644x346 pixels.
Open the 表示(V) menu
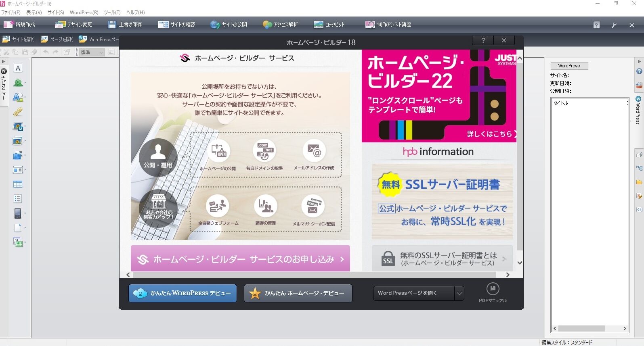[x=34, y=13]
